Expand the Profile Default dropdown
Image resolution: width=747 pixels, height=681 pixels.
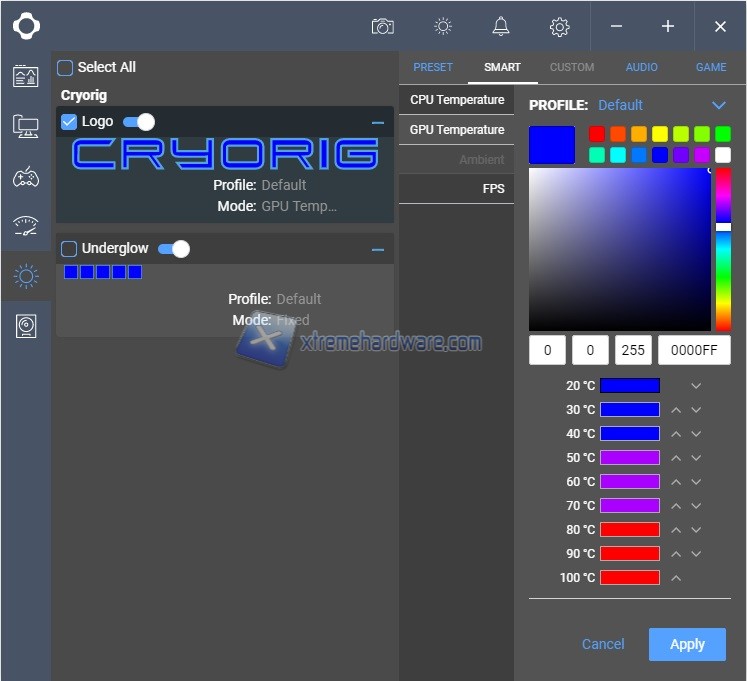tap(718, 105)
